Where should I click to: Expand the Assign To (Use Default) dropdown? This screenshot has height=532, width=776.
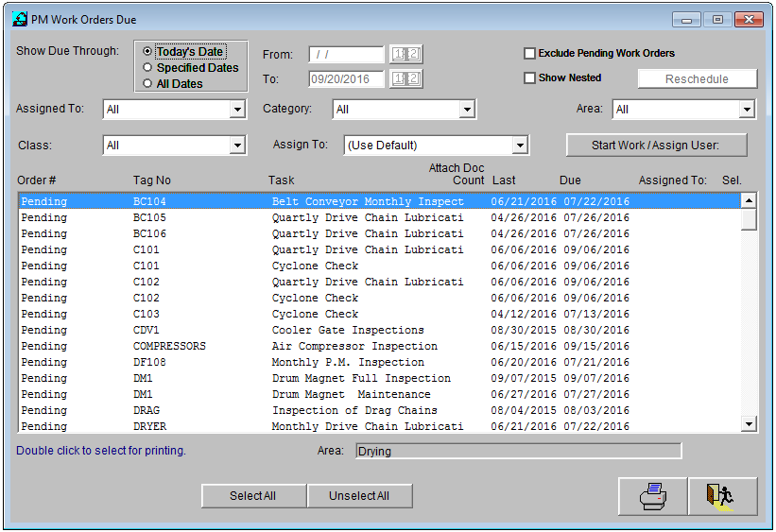click(520, 145)
